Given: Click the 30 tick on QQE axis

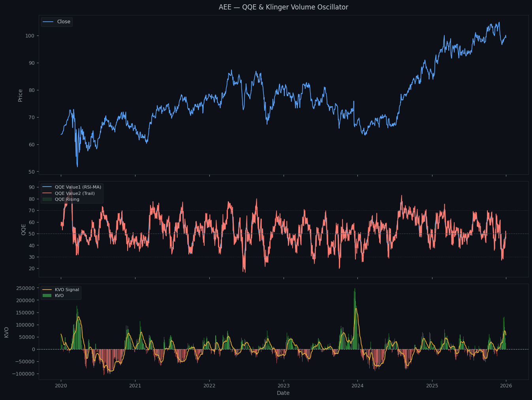Looking at the screenshot, I should [32, 257].
